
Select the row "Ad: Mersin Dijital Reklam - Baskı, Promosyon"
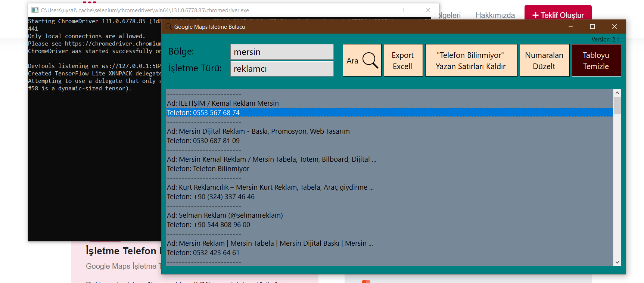point(389,131)
